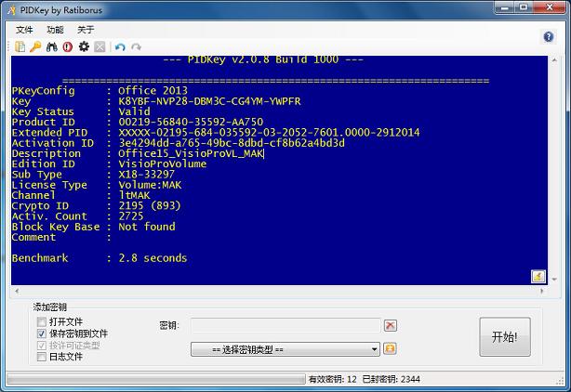571x392 pixels.
Task: Click the Key Status value Valid
Action: point(134,111)
